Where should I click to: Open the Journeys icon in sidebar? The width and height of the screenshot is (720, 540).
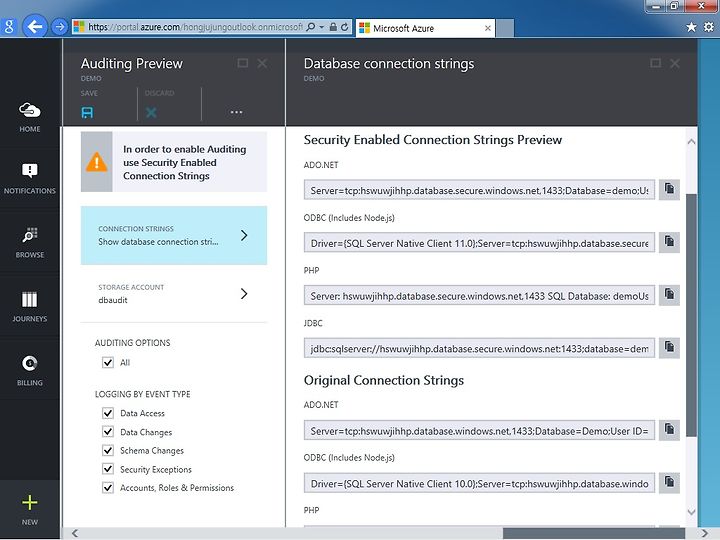click(x=29, y=299)
